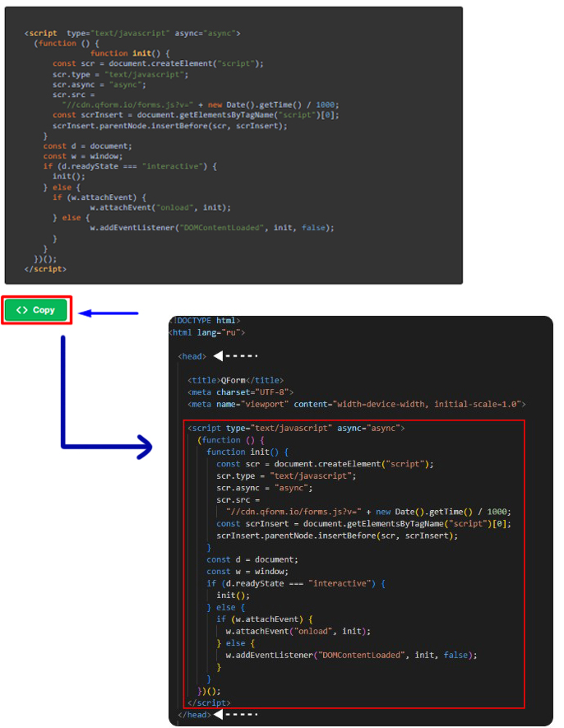Click the insertBefore line in the HTML editor

pyautogui.click(x=337, y=536)
